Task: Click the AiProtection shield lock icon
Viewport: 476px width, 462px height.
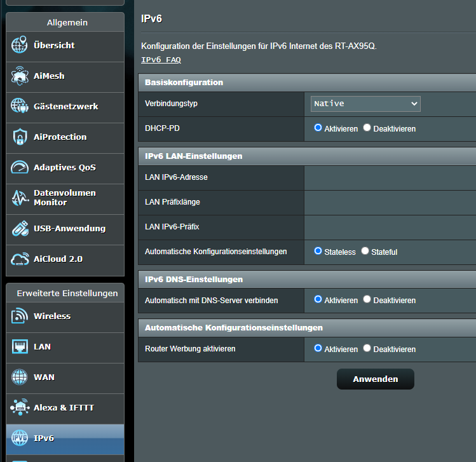Action: coord(20,137)
